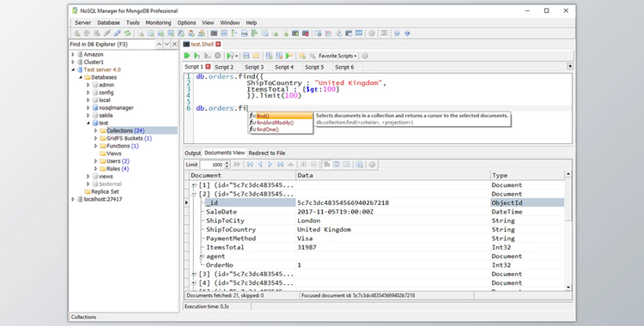Click the blue help question mark icon
644x326 pixels.
tap(397, 33)
